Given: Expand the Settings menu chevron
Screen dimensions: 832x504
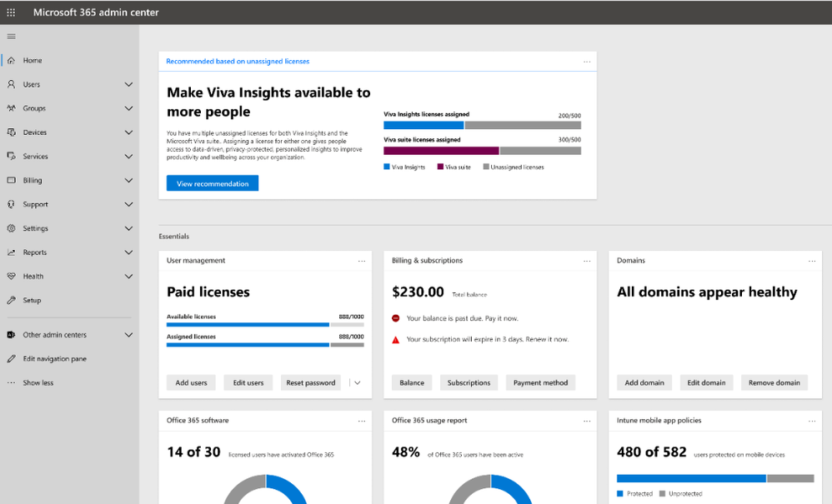Looking at the screenshot, I should [128, 228].
